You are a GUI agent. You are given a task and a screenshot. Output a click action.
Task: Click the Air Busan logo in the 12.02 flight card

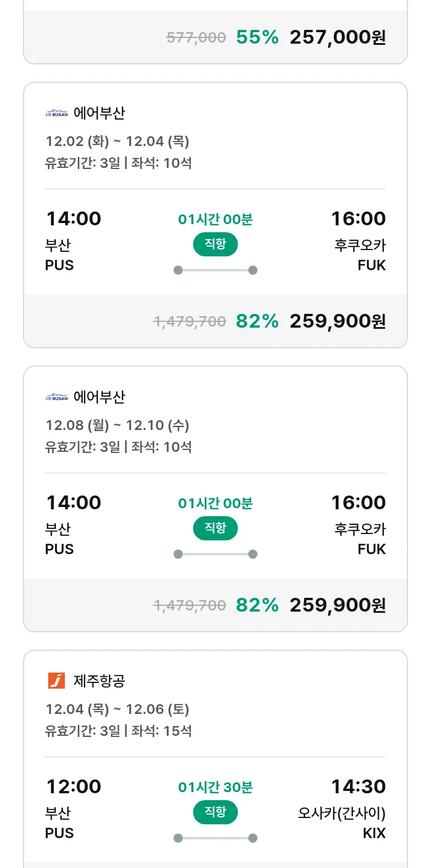pyautogui.click(x=56, y=113)
